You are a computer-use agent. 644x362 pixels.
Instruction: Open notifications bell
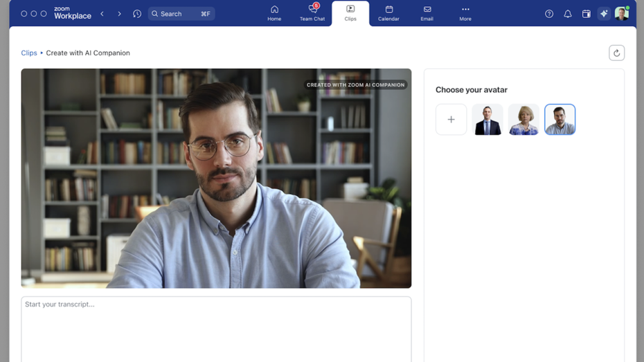(x=568, y=14)
